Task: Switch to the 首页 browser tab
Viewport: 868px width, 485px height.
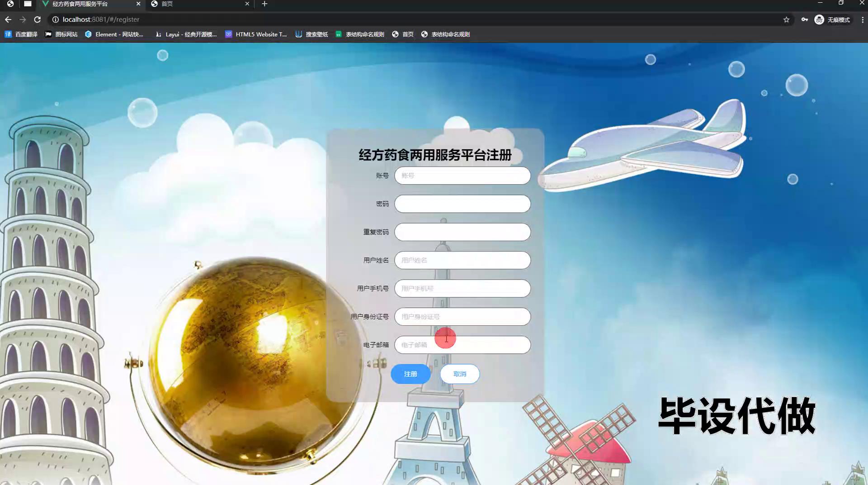Action: click(199, 4)
